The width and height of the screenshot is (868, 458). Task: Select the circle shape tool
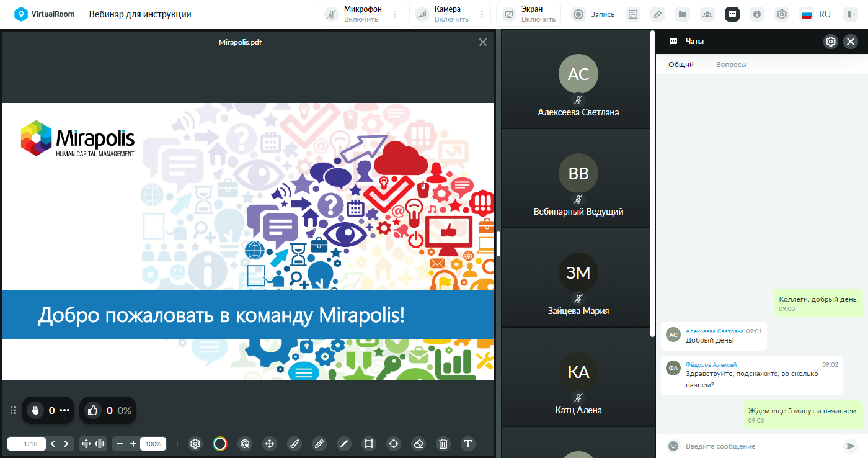coord(394,444)
